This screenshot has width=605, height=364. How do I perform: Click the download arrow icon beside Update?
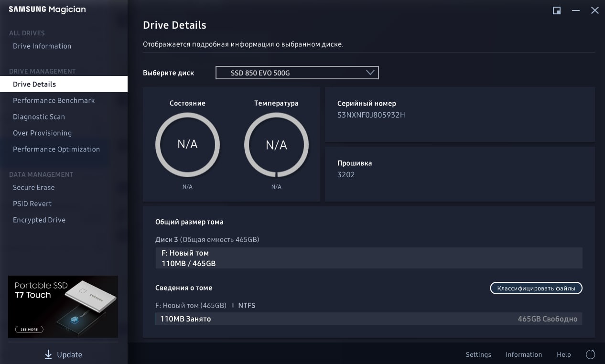[48, 354]
